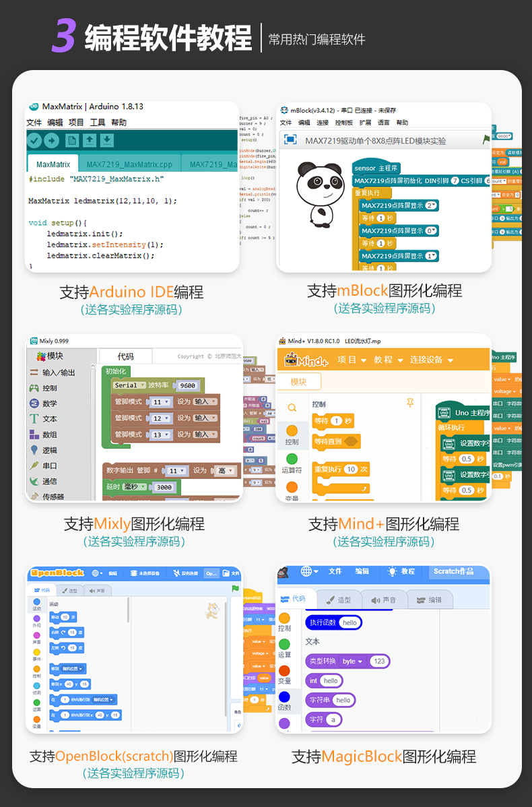Open the Mind+ 项目 dropdown menu
The width and height of the screenshot is (532, 807).
[352, 360]
